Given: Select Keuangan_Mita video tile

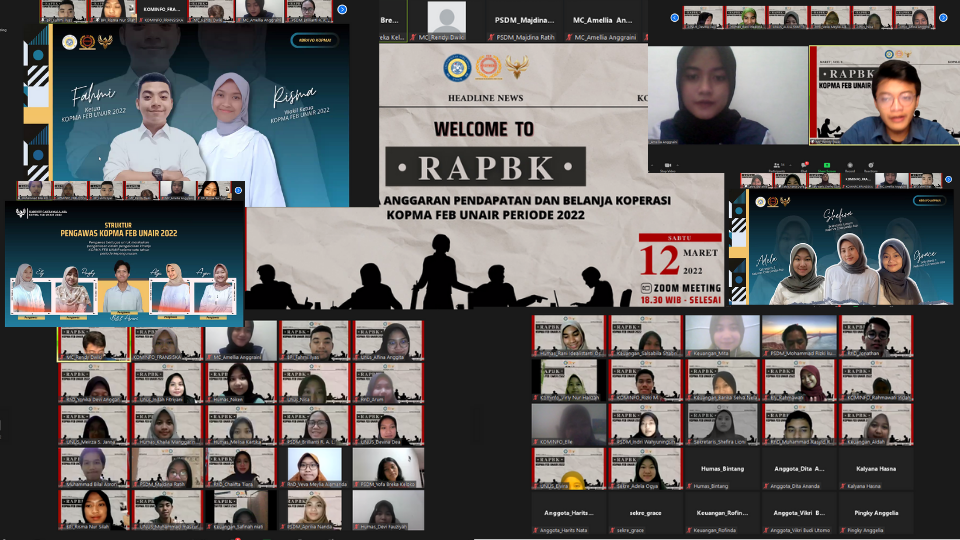Looking at the screenshot, I should 722,336.
